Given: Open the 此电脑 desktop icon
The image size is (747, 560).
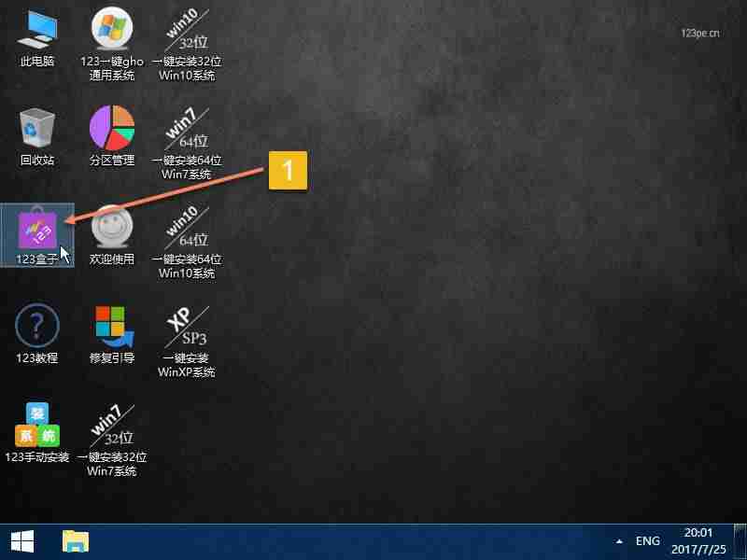Looking at the screenshot, I should [x=37, y=38].
